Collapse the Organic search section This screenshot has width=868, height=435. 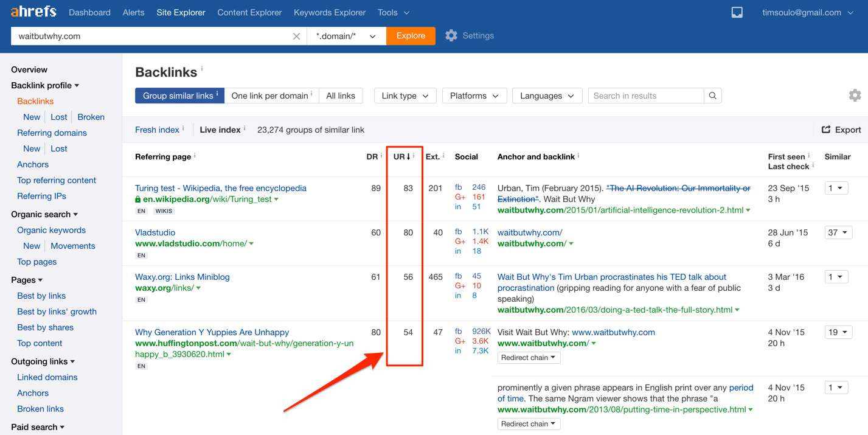tap(44, 214)
